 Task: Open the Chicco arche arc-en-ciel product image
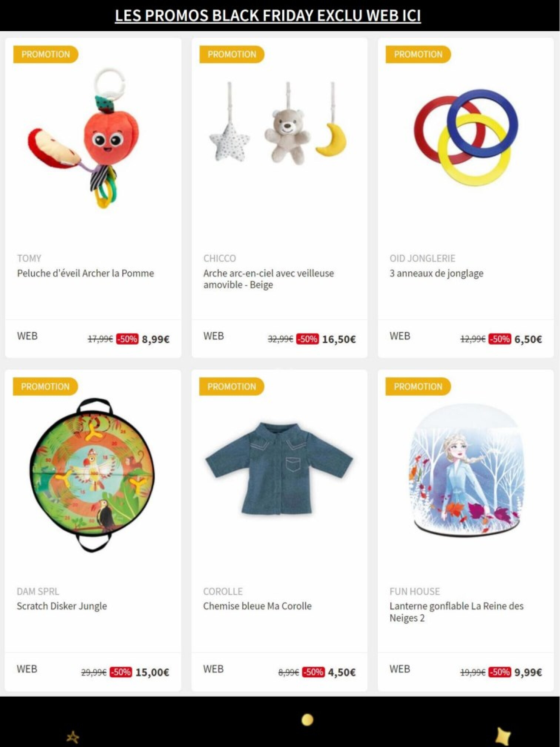coord(280,123)
